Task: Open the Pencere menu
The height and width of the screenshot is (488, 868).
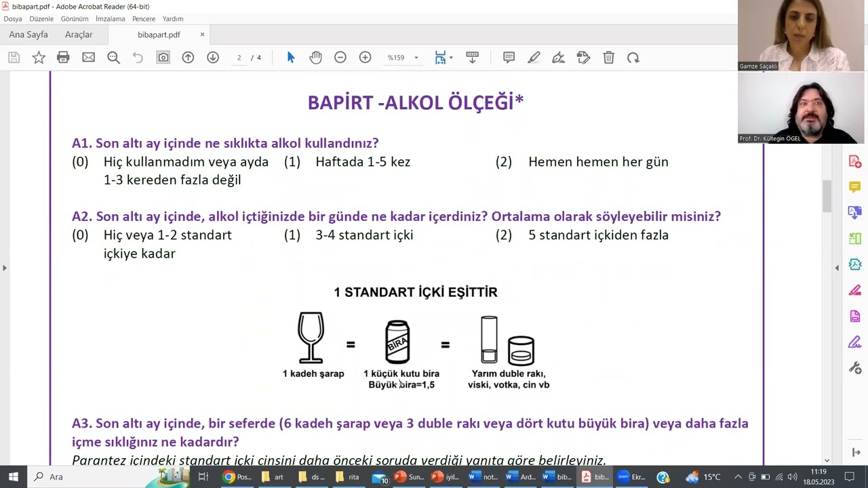Action: (144, 19)
